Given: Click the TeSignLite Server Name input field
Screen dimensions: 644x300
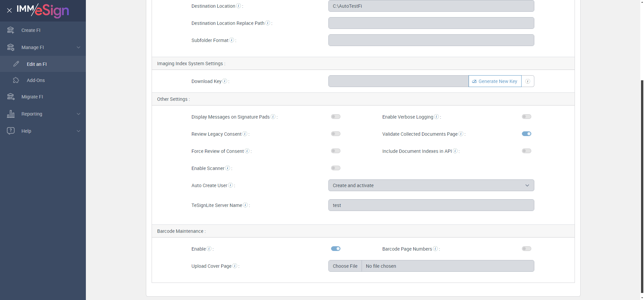Looking at the screenshot, I should (431, 205).
